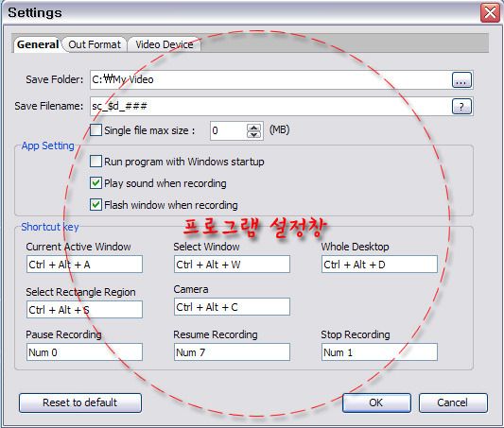504x428 pixels.
Task: Click Reset to default button
Action: pyautogui.click(x=80, y=402)
